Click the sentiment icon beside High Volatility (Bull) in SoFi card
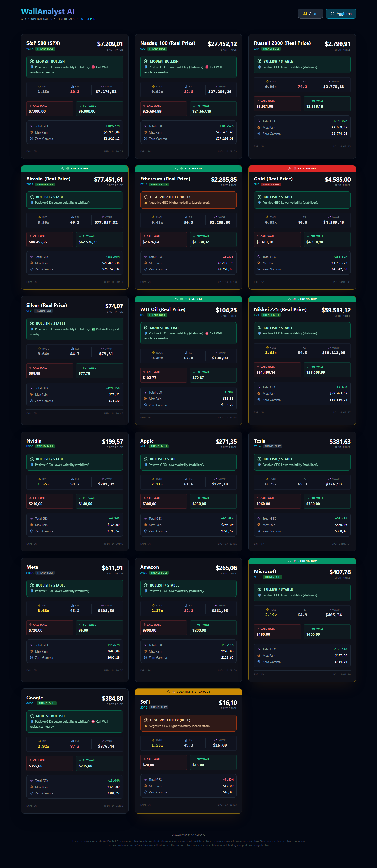The image size is (377, 868). pyautogui.click(x=146, y=720)
